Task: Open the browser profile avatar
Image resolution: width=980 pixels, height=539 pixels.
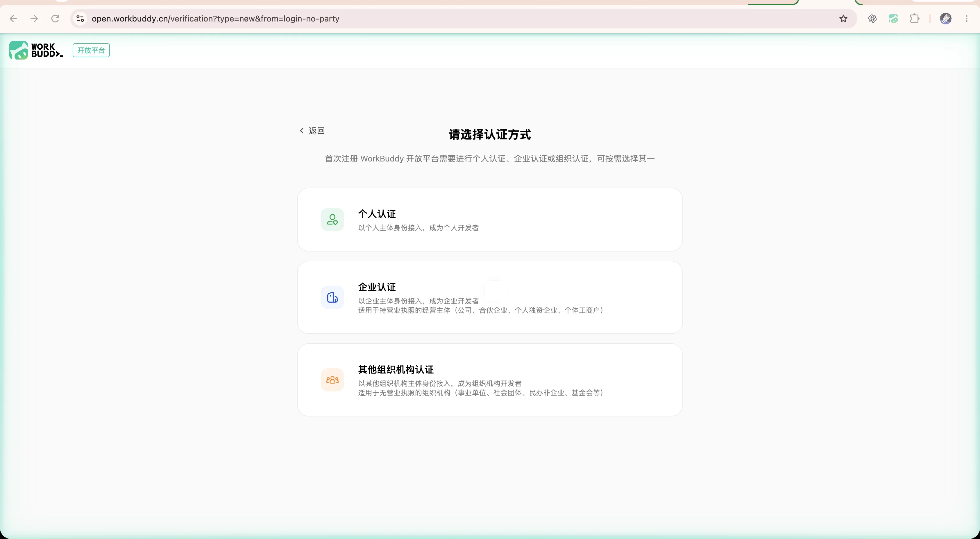Action: pos(945,19)
